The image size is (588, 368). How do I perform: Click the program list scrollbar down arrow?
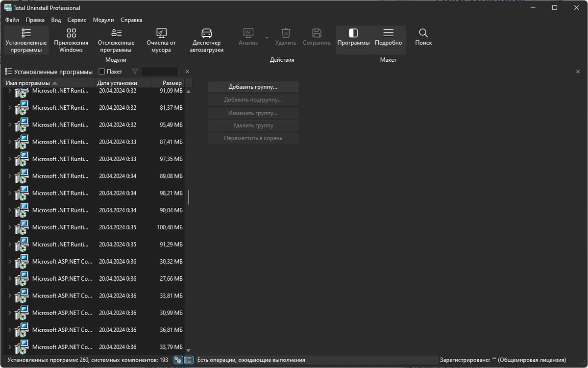pos(188,351)
